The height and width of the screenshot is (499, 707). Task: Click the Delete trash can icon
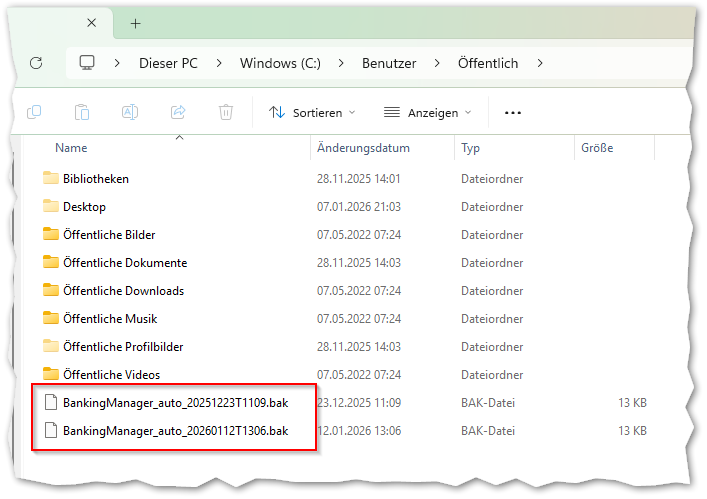pos(226,113)
